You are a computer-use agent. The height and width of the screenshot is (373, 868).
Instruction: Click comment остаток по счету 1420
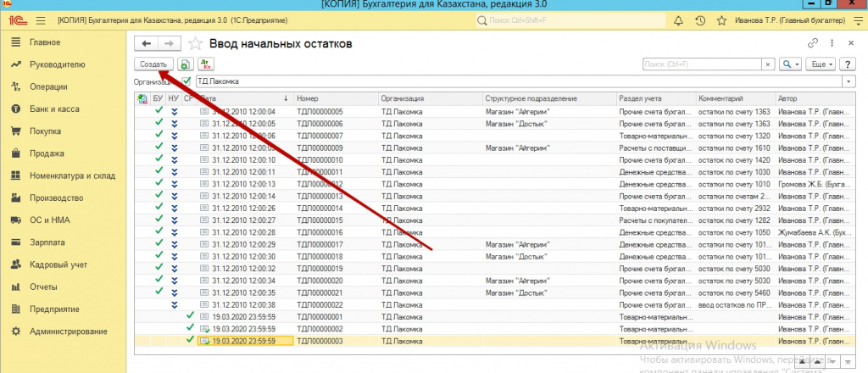pyautogui.click(x=734, y=159)
